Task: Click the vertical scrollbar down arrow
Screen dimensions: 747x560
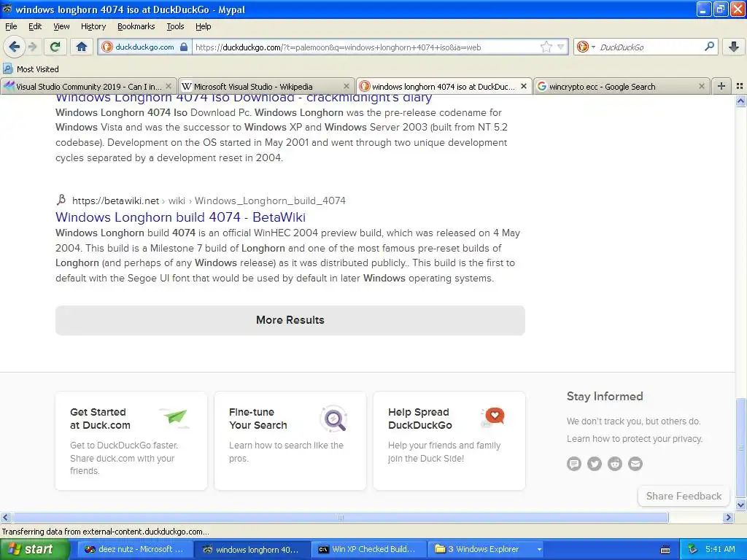Action: click(x=740, y=505)
